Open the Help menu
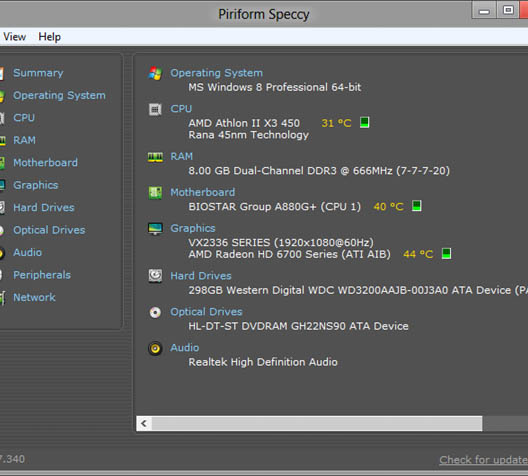This screenshot has width=528, height=476. click(50, 36)
